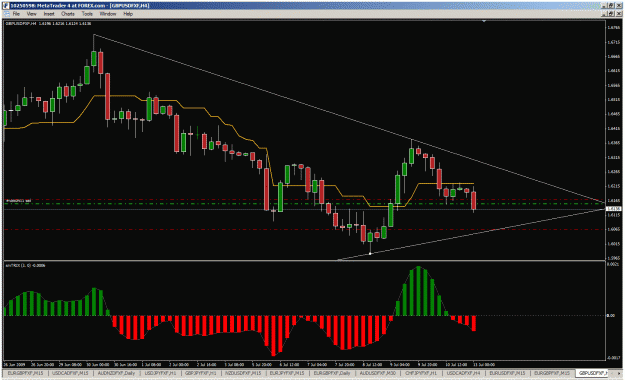Viewport: 625px width, 380px height.
Task: Restore the inner chart window
Action: point(611,14)
